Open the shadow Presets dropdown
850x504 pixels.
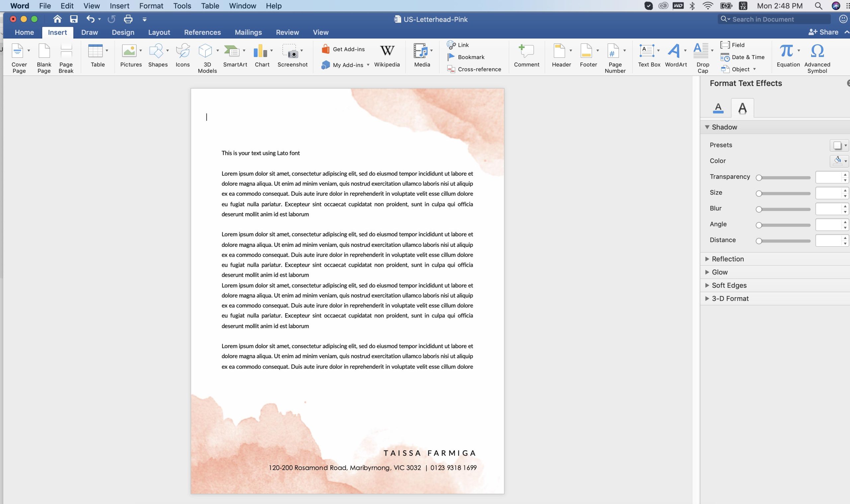839,145
